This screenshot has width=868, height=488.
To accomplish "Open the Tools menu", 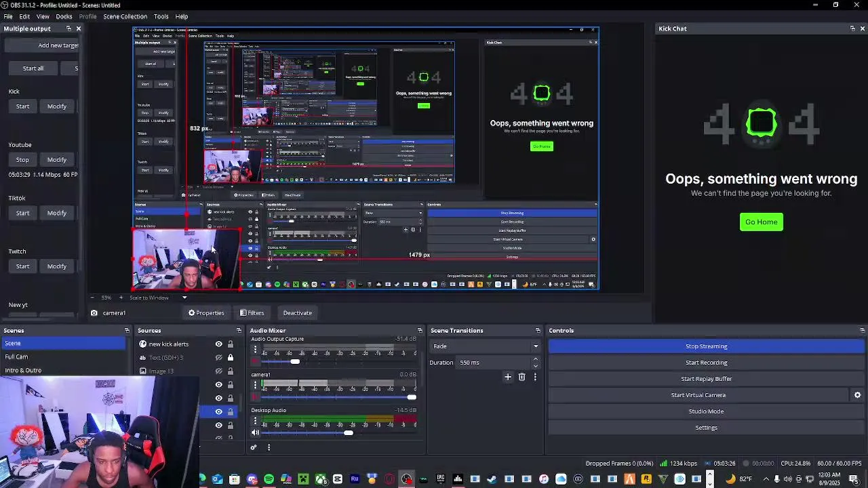I will [161, 16].
